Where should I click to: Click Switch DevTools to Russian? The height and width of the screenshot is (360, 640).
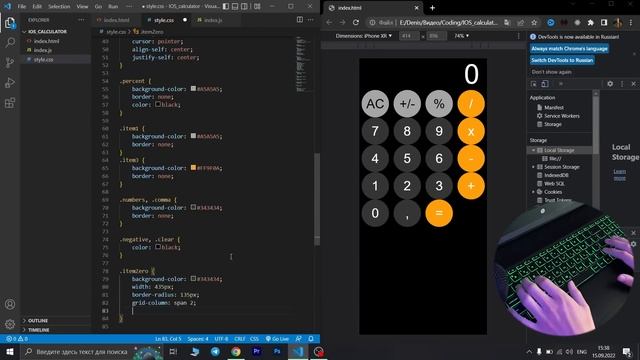tap(562, 60)
